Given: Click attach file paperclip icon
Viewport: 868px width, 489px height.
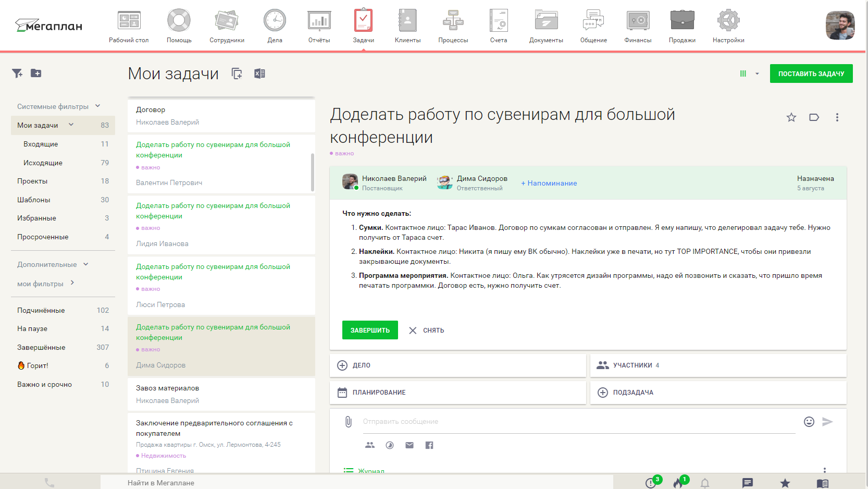Looking at the screenshot, I should click(349, 422).
